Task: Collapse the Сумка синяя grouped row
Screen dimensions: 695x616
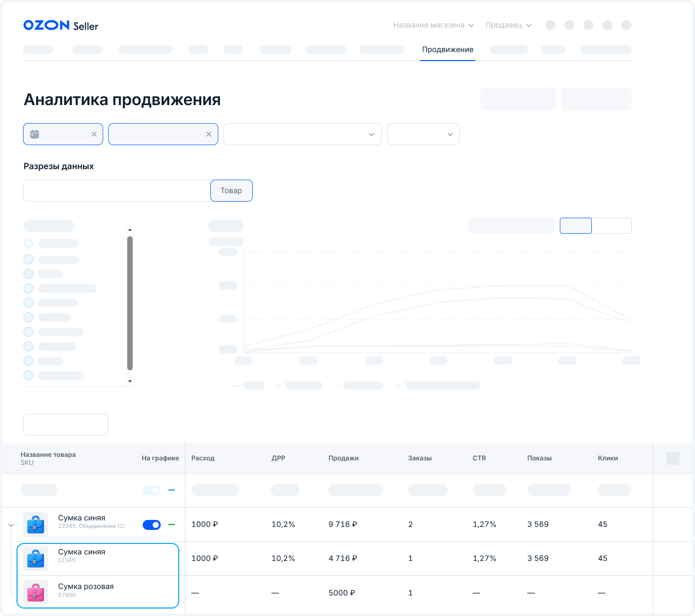Action: pyautogui.click(x=11, y=525)
